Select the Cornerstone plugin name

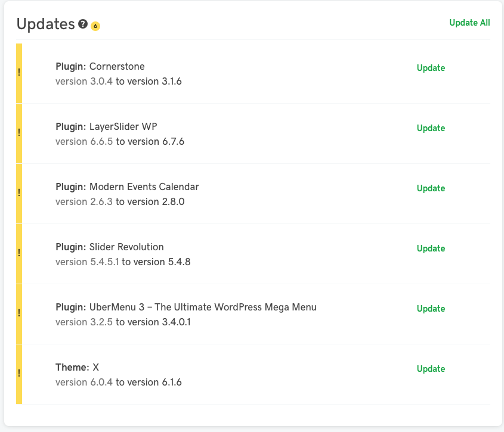tap(117, 66)
